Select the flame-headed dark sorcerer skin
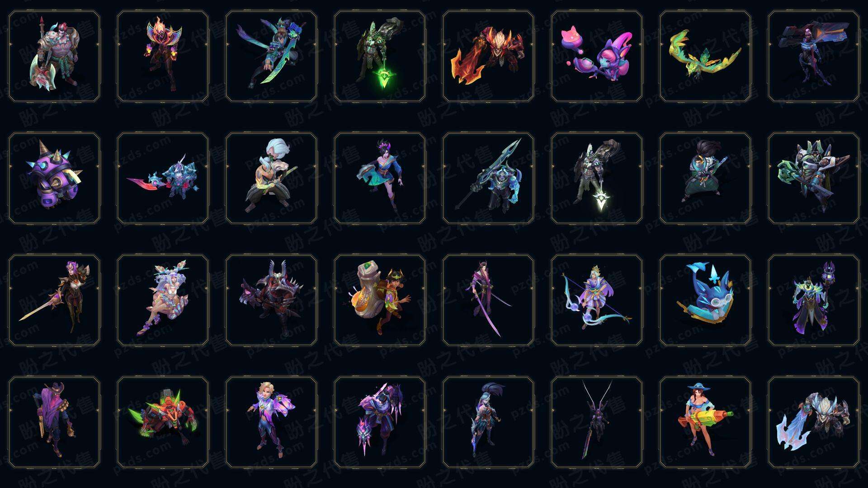The width and height of the screenshot is (868, 488). 163,56
